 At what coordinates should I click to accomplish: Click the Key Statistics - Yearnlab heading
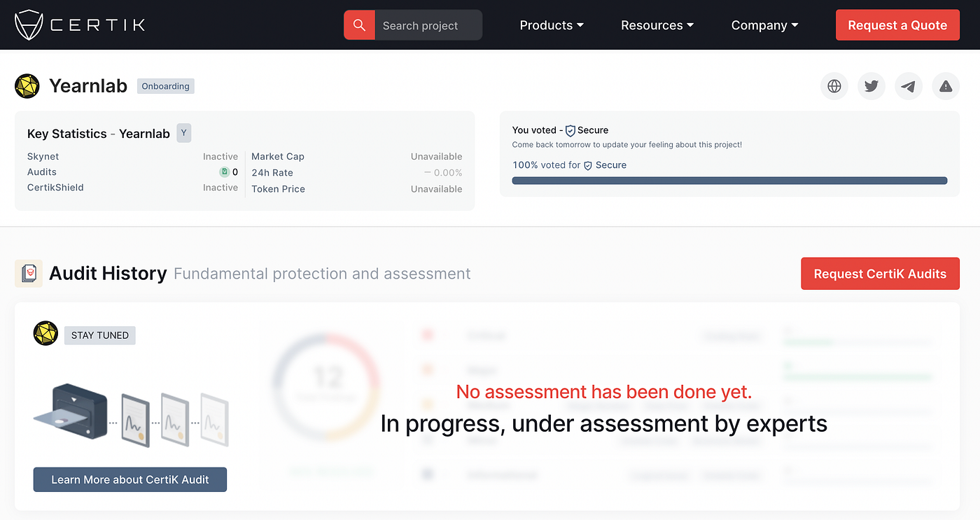99,134
